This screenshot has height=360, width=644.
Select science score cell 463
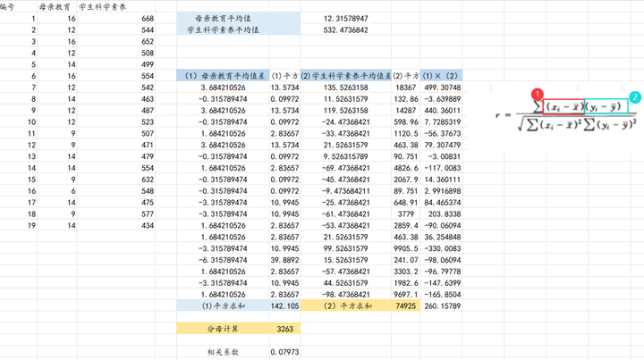(115, 99)
